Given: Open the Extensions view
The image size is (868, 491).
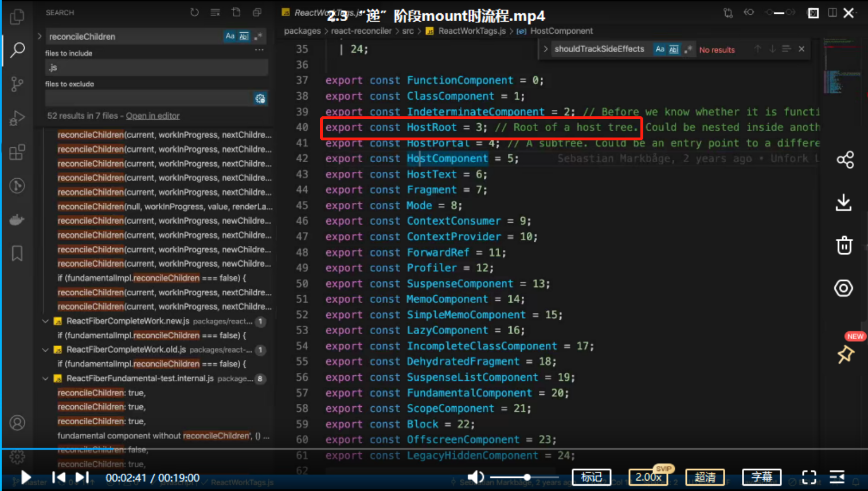Looking at the screenshot, I should pos(17,152).
